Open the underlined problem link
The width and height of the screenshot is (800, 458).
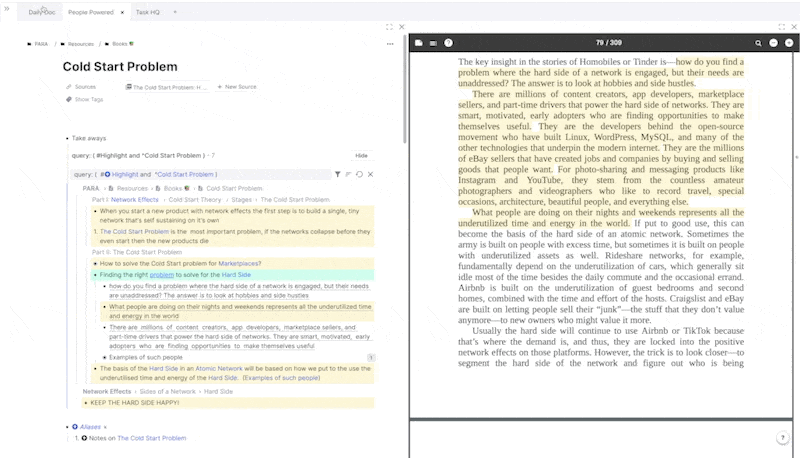162,275
